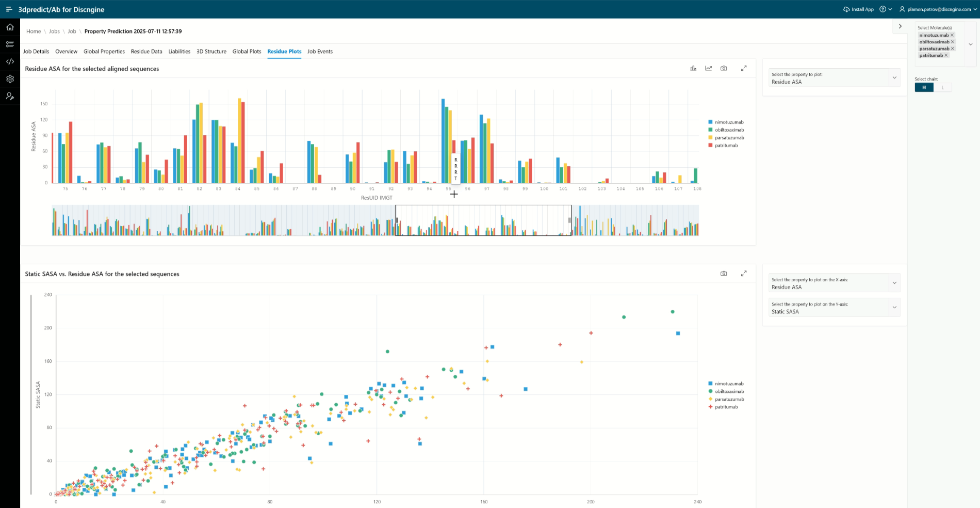Open the 'Select the property to plot' dropdown
The image size is (980, 508).
click(x=894, y=77)
